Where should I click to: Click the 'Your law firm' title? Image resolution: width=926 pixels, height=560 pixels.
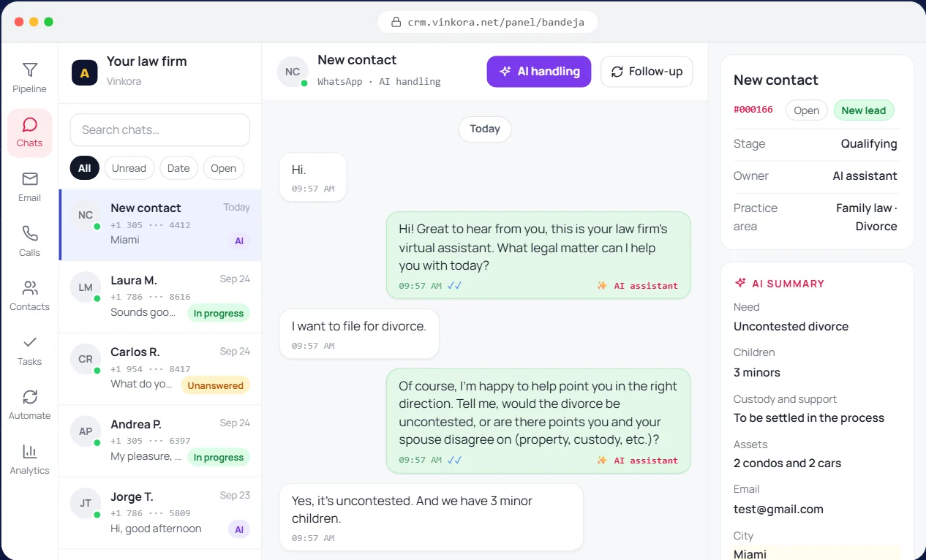pyautogui.click(x=147, y=61)
